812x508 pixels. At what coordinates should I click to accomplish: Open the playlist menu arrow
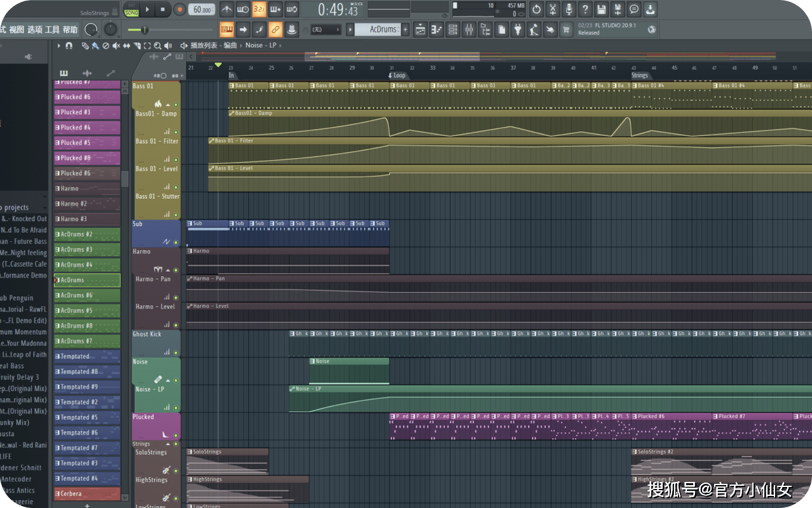pos(59,46)
